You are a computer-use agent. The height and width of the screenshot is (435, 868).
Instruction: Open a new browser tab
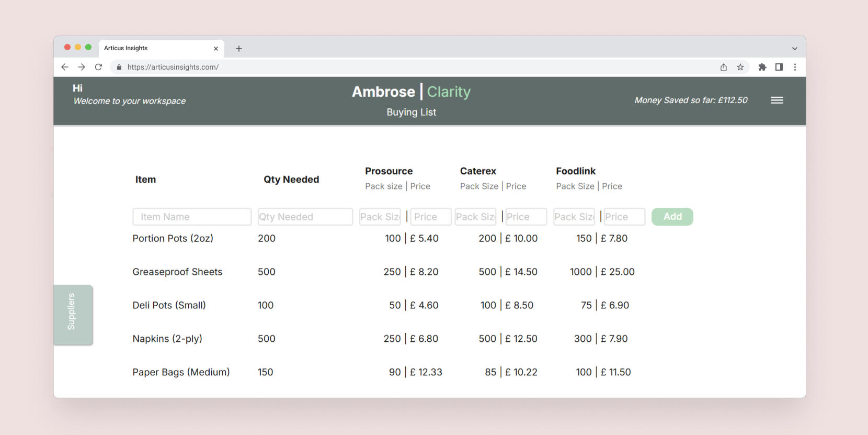coord(239,49)
